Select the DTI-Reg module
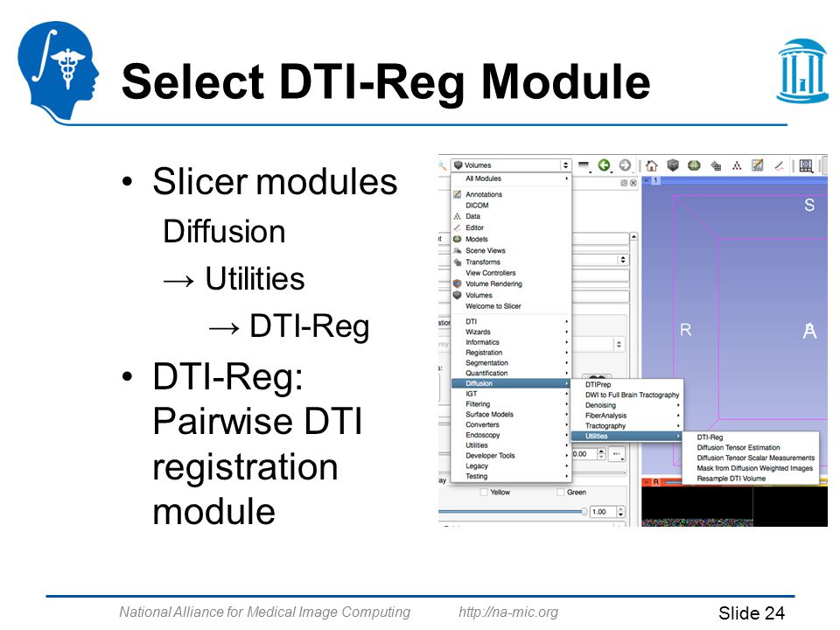This screenshot has width=840, height=630. coord(752,437)
